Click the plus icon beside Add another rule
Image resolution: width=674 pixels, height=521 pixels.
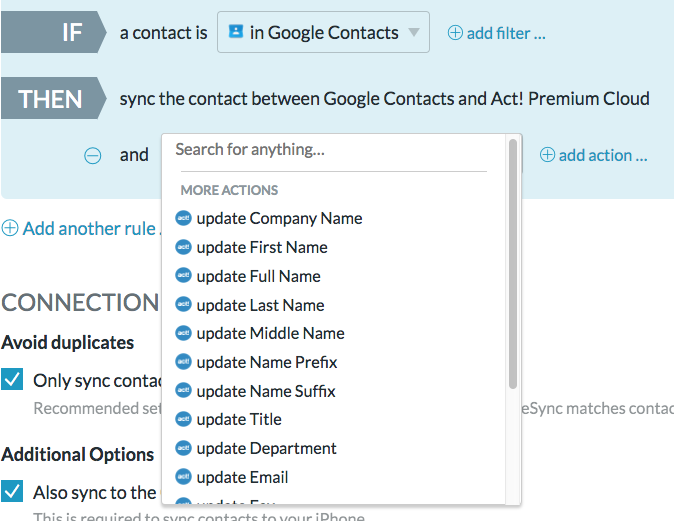tap(10, 228)
